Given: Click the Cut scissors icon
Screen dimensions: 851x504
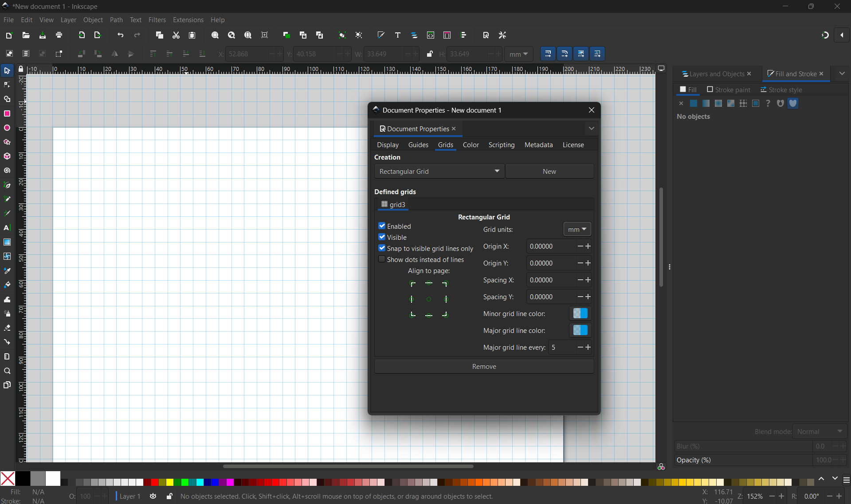Looking at the screenshot, I should [x=176, y=35].
